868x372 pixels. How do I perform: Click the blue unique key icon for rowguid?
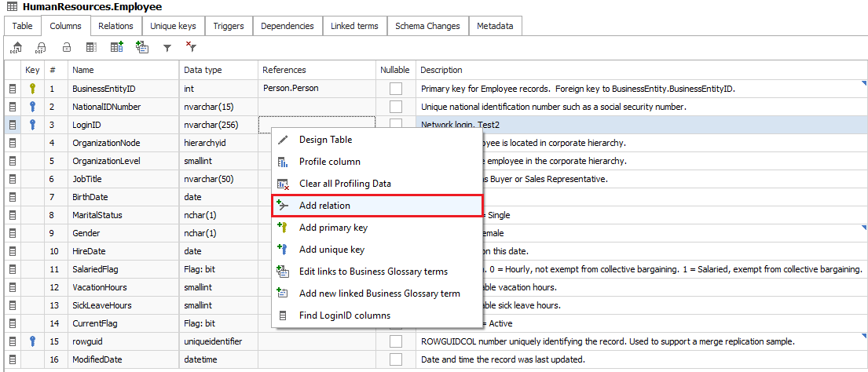tap(32, 341)
